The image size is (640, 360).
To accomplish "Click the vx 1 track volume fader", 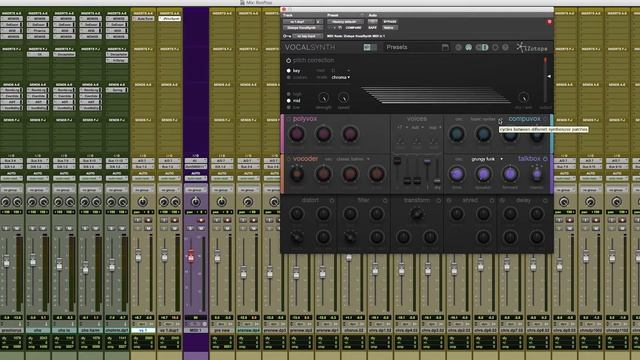I will coord(138,256).
